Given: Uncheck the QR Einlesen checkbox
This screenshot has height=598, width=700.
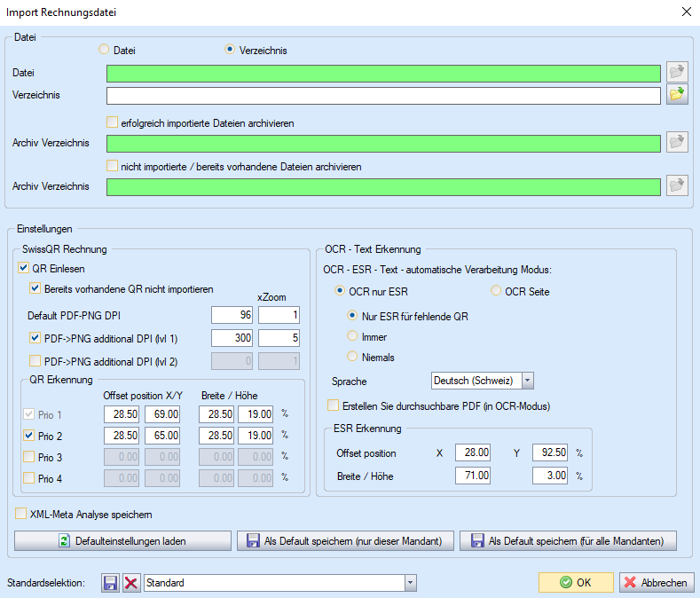Looking at the screenshot, I should pyautogui.click(x=23, y=270).
